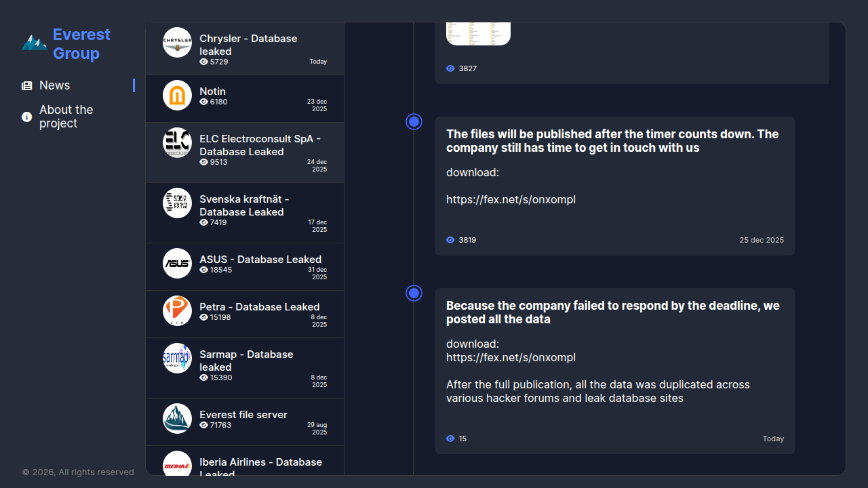Click the Everest Group title link
Viewport: 868px width, 488px height.
(81, 44)
